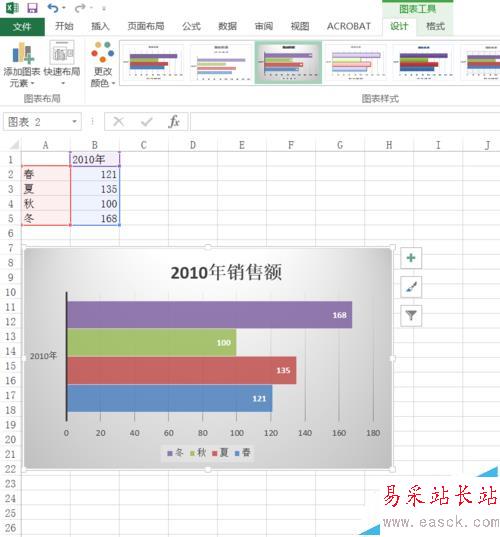Screen dimensions: 500x537
Task: Open the undo history dropdown arrow
Action: tap(64, 8)
